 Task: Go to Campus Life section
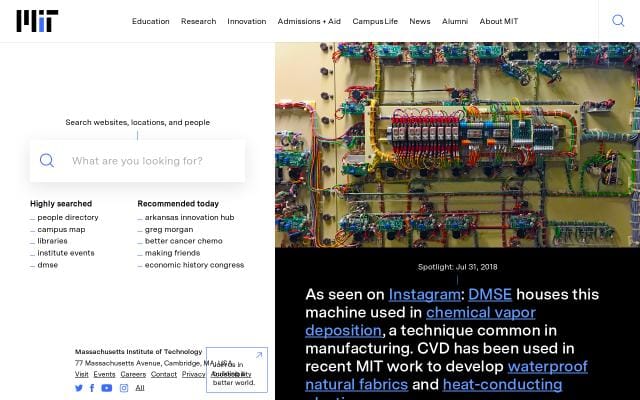(x=375, y=21)
